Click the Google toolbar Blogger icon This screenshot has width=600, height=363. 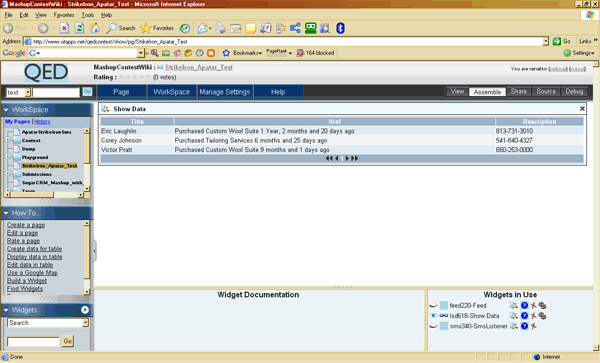(x=211, y=53)
